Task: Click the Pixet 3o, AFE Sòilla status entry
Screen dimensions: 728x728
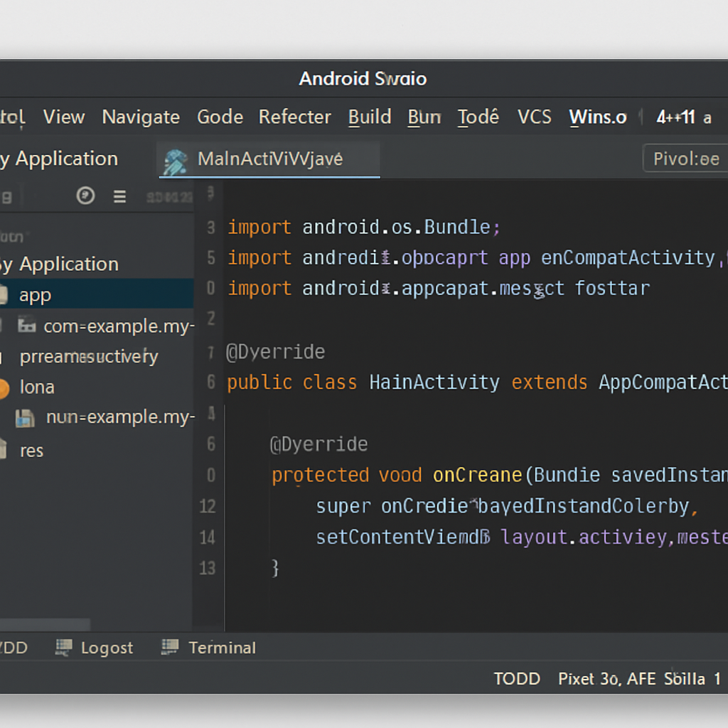Action: [x=631, y=679]
